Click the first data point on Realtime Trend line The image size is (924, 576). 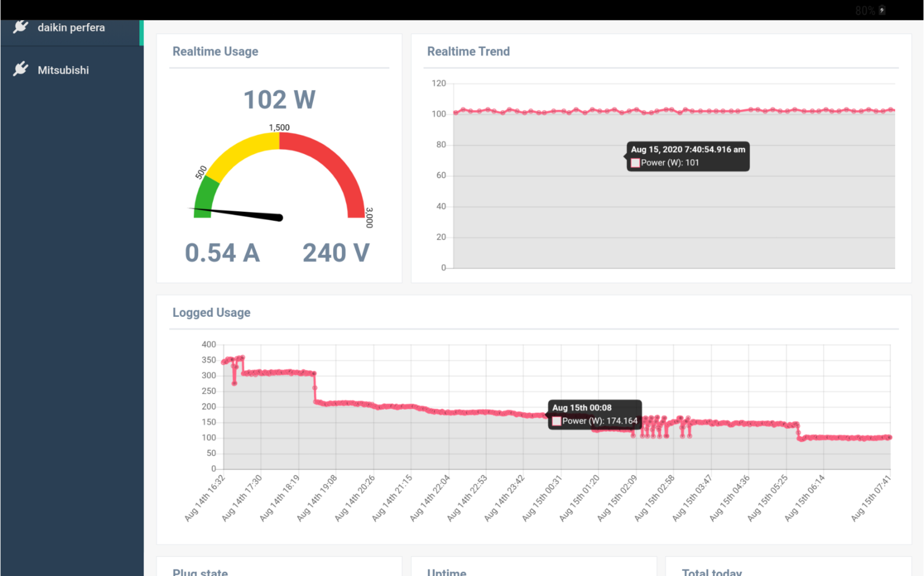(455, 113)
